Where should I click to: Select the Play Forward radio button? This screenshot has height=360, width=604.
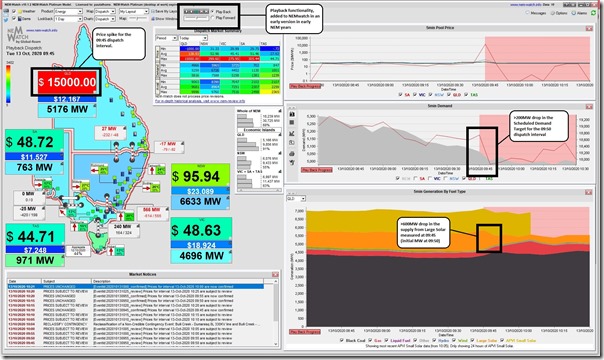[x=213, y=18]
